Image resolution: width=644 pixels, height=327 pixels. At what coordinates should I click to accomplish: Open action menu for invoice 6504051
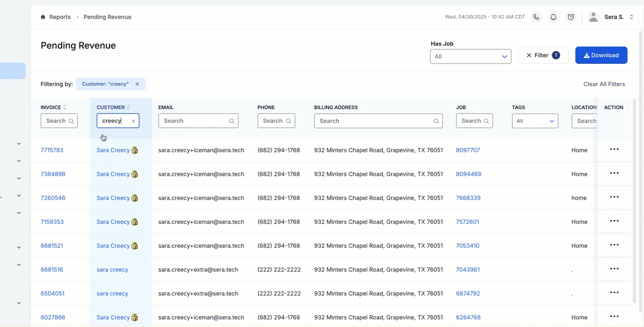(x=614, y=292)
